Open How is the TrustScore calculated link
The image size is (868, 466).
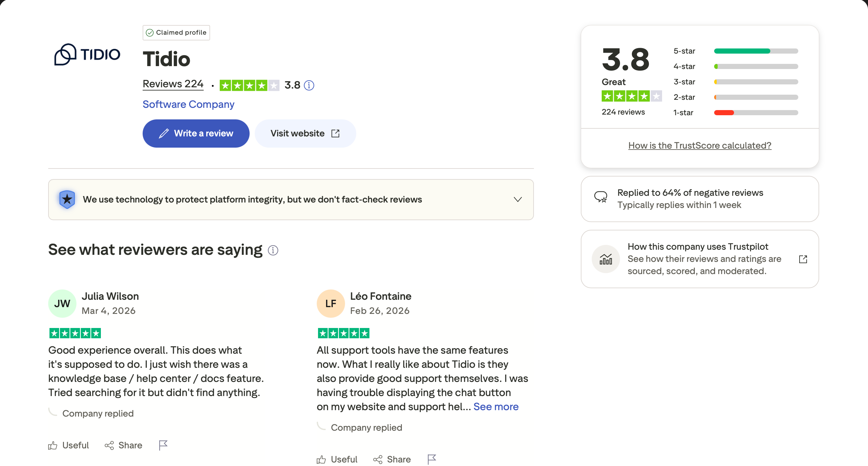click(x=700, y=145)
